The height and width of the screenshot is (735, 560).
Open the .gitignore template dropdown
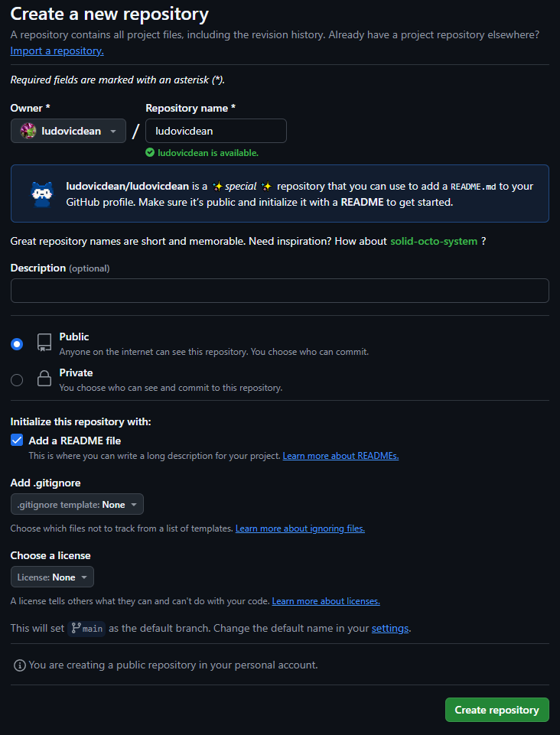pos(77,504)
